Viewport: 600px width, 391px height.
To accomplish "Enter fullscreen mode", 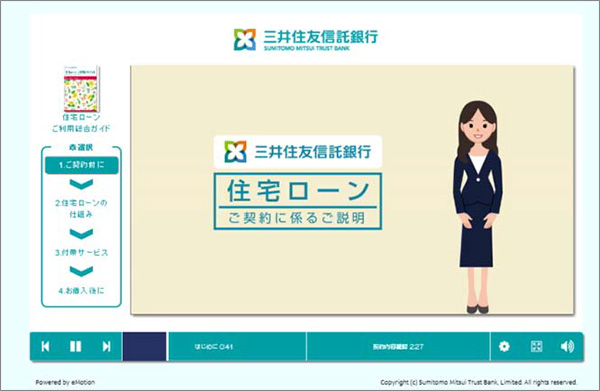I will coord(536,347).
